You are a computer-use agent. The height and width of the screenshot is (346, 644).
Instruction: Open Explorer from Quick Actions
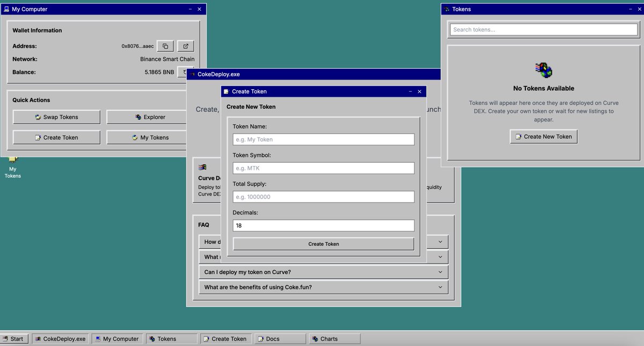pyautogui.click(x=147, y=117)
